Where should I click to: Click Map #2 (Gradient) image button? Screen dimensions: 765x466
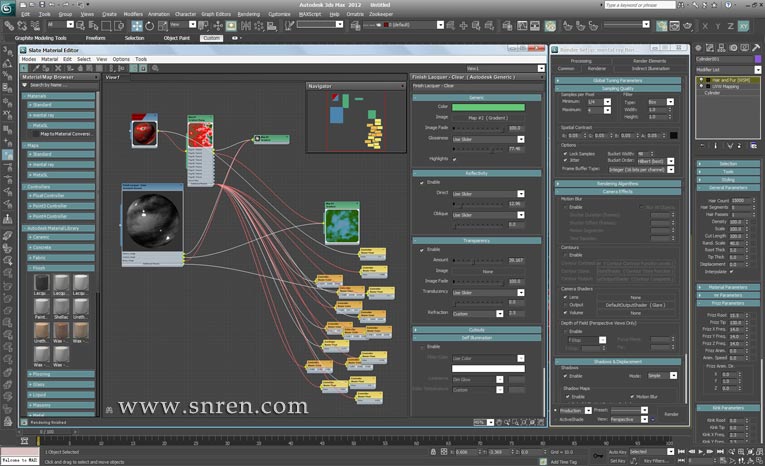pos(488,118)
